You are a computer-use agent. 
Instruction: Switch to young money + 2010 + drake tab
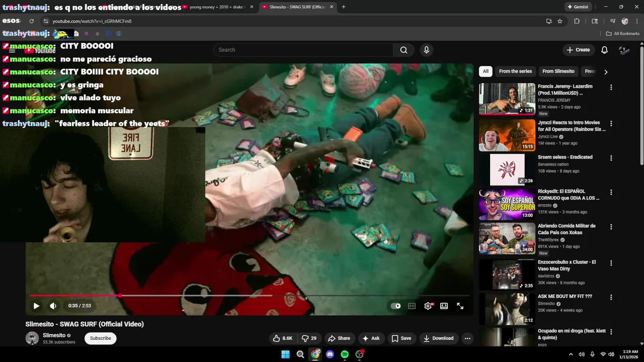click(x=218, y=7)
